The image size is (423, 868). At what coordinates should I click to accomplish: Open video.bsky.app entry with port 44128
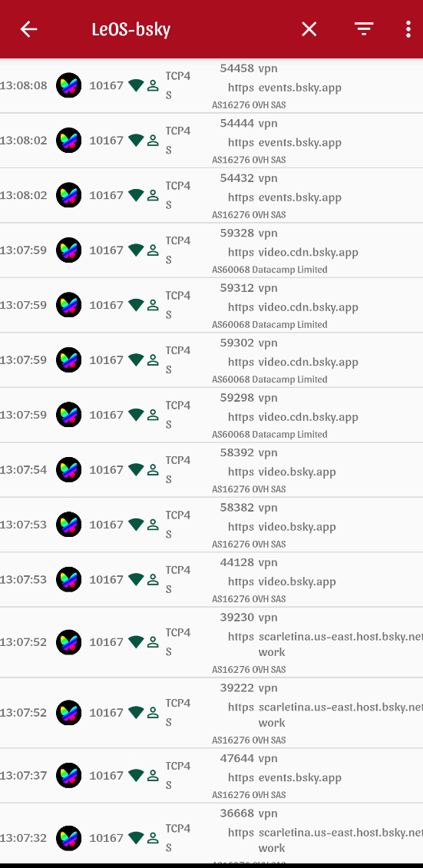tap(211, 580)
